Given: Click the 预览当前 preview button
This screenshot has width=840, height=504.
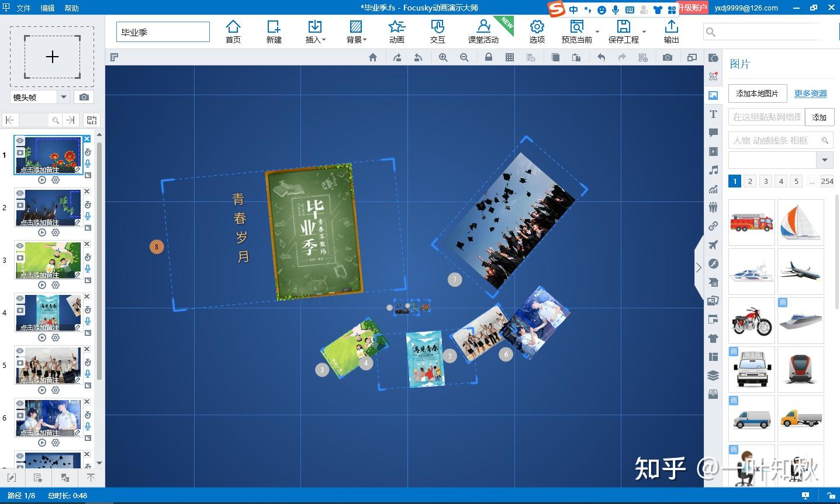Looking at the screenshot, I should coord(576,31).
